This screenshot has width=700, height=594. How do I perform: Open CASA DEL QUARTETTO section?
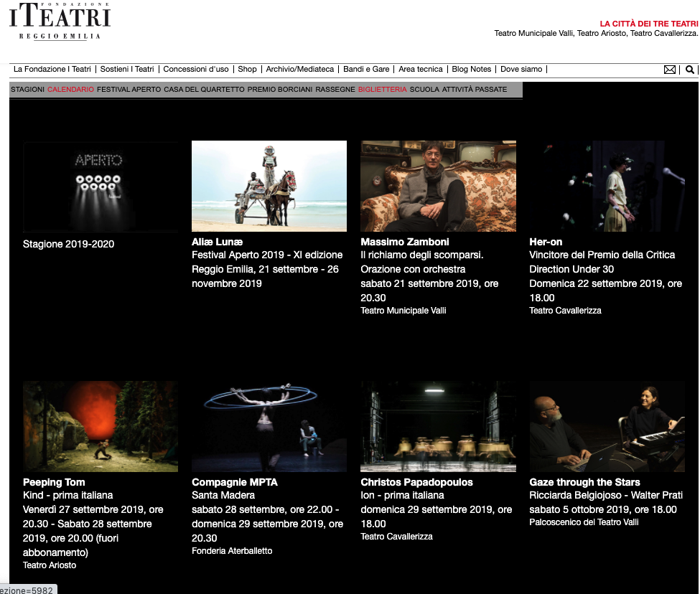[x=204, y=89]
